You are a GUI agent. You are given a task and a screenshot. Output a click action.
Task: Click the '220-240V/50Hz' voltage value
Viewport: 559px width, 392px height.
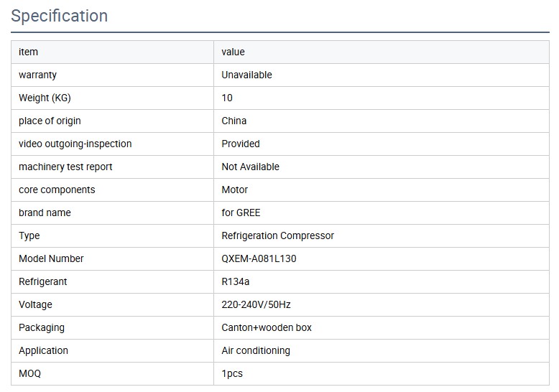pyautogui.click(x=256, y=304)
